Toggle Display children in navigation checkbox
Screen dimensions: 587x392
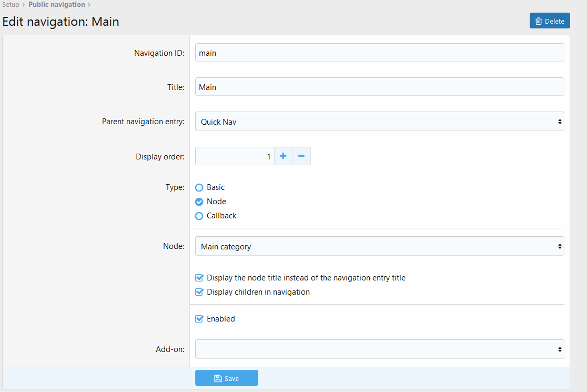(x=199, y=292)
